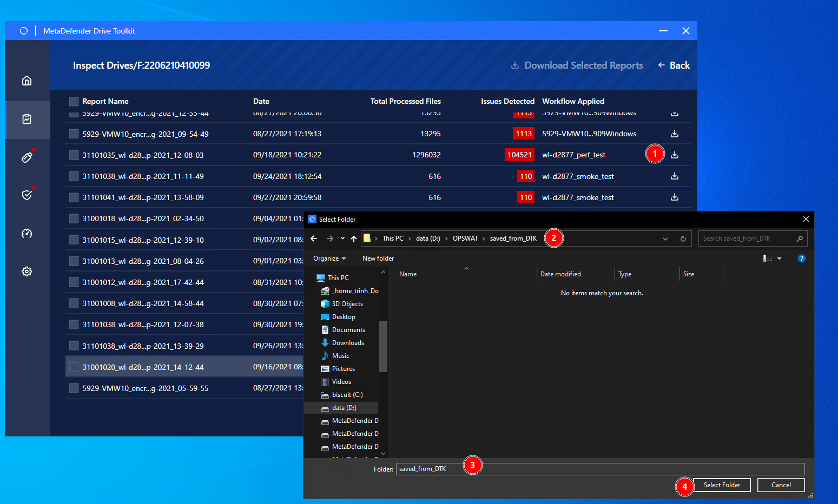838x504 pixels.
Task: Check report 31001018_wl-d28...p-2021_02-34-50
Action: click(x=74, y=218)
